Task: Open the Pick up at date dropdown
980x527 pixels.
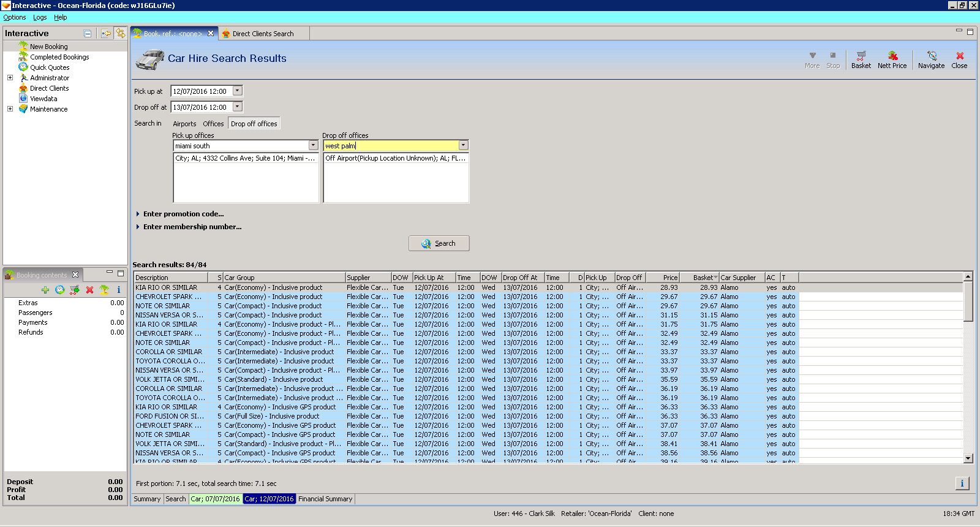Action: (x=238, y=91)
